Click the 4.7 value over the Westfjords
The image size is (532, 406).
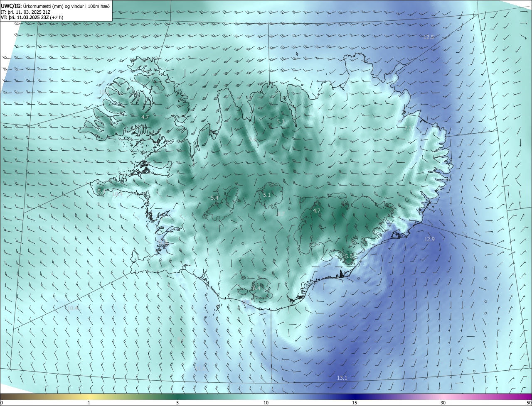click(145, 117)
